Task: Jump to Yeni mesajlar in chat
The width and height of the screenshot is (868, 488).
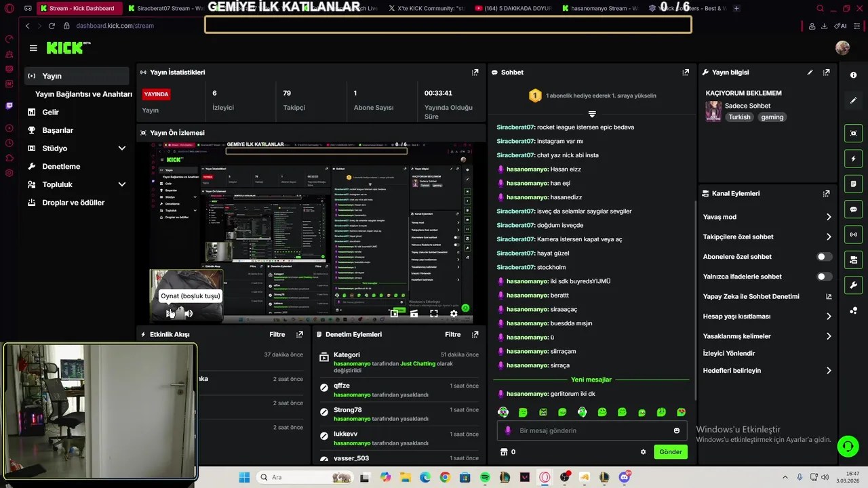Action: click(x=591, y=380)
